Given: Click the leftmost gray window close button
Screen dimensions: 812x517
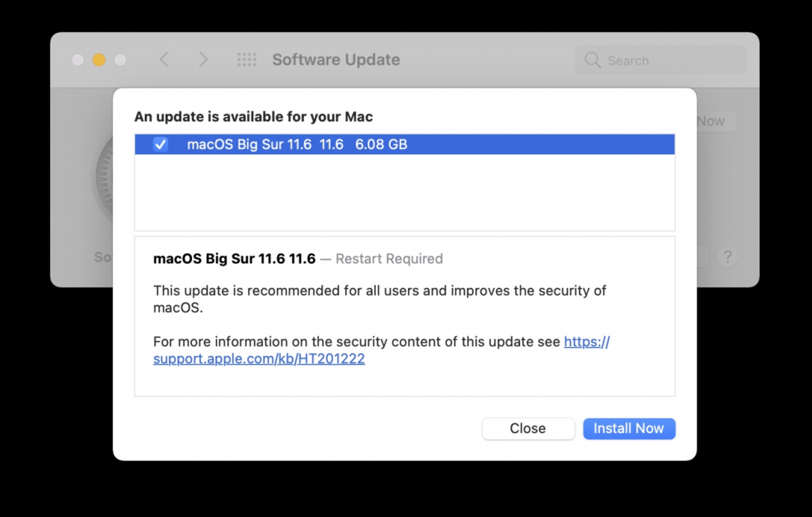Looking at the screenshot, I should click(x=78, y=60).
